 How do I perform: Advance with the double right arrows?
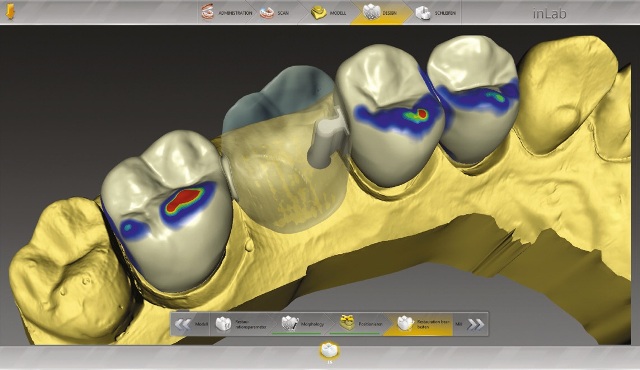pyautogui.click(x=475, y=324)
